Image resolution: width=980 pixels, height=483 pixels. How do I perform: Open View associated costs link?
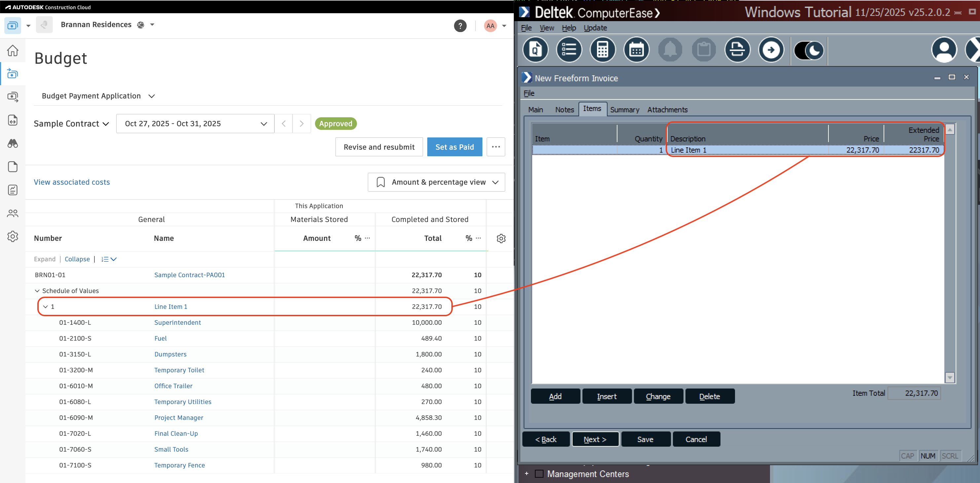[x=72, y=182]
